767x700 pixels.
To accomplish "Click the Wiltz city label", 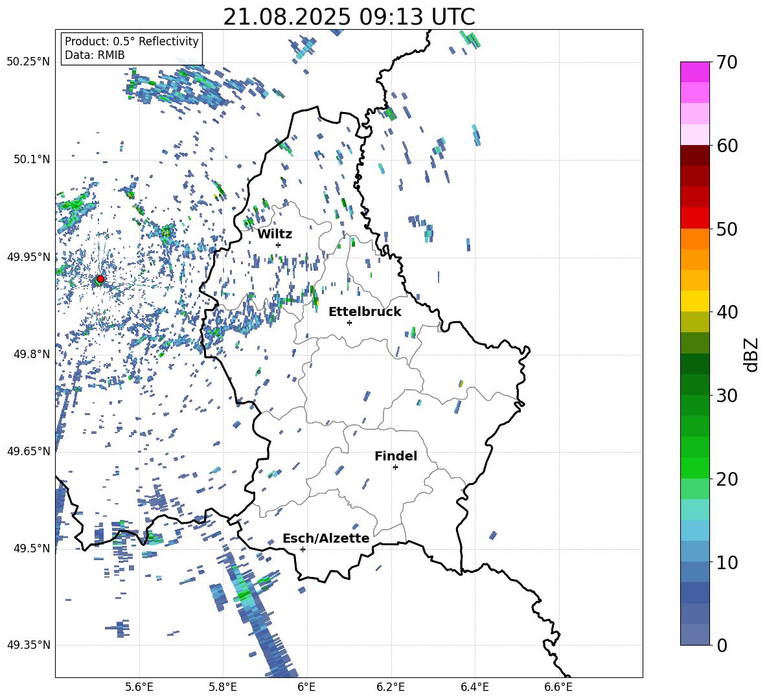I will pos(275,234).
